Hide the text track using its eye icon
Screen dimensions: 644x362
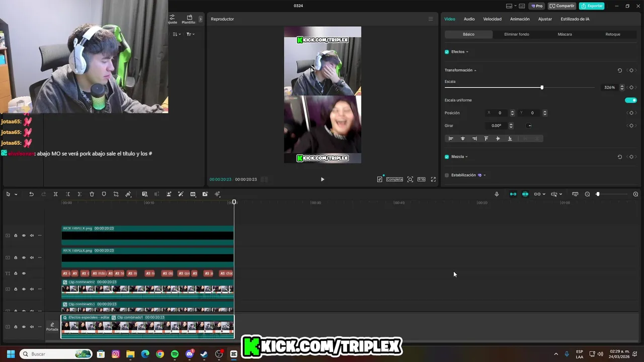tap(24, 274)
